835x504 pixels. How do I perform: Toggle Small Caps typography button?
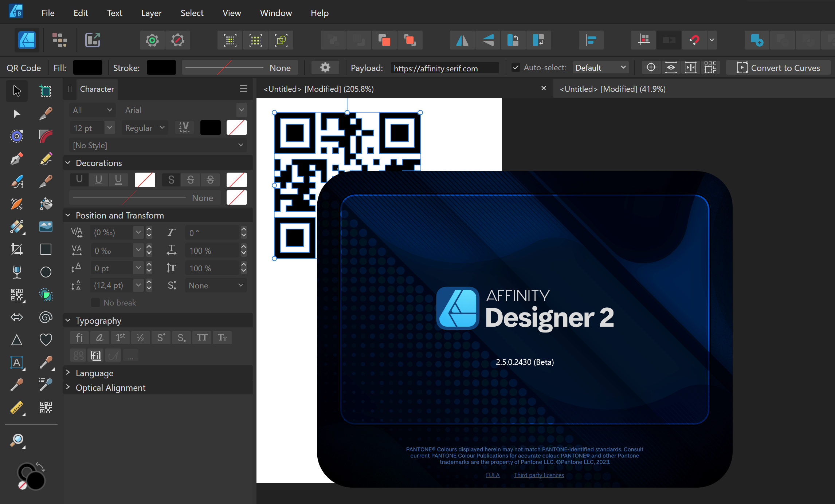pos(222,338)
